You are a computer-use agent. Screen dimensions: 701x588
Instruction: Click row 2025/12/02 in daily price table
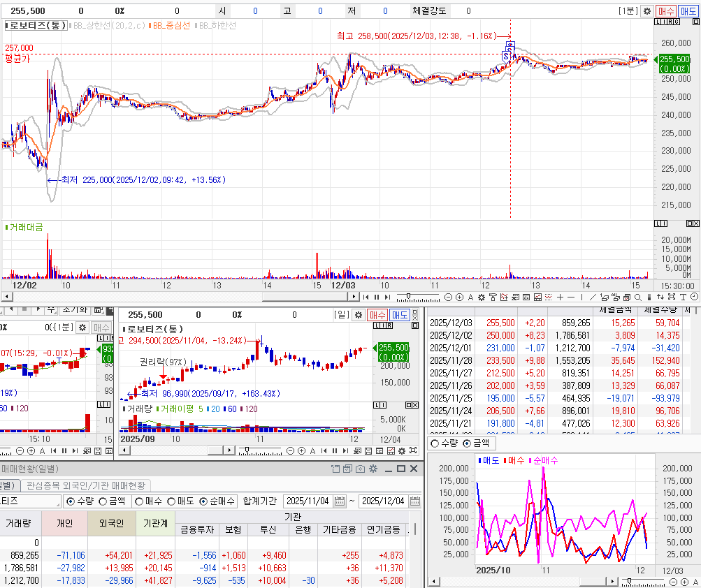click(x=558, y=336)
